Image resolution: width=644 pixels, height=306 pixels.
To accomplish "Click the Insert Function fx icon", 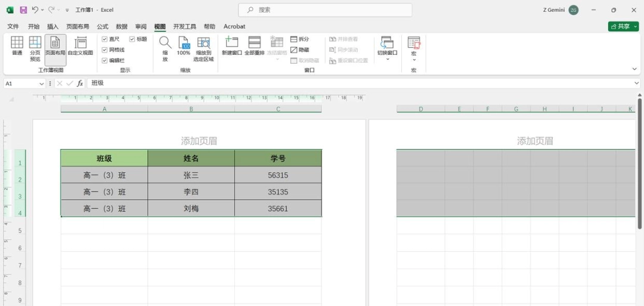I will tap(80, 84).
